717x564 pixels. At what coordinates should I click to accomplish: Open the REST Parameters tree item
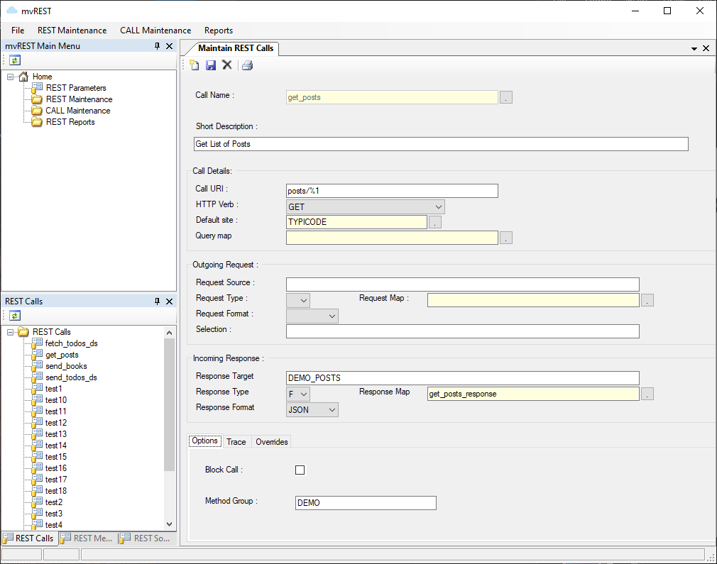pyautogui.click(x=76, y=88)
